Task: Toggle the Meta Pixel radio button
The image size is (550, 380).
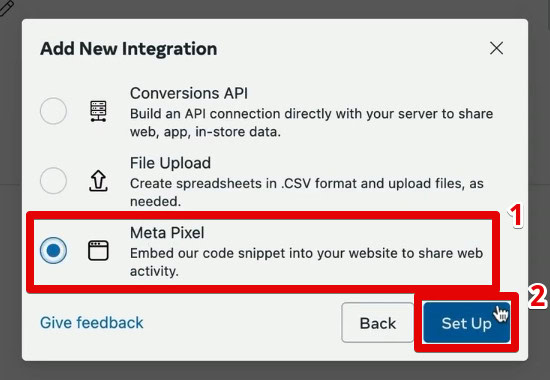Action: coord(53,251)
